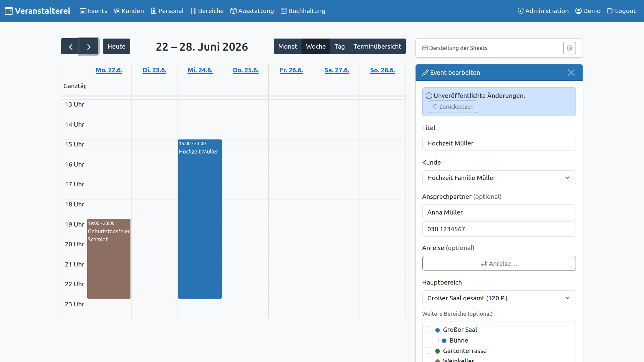
Task: Click the Heute button
Action: (x=116, y=47)
